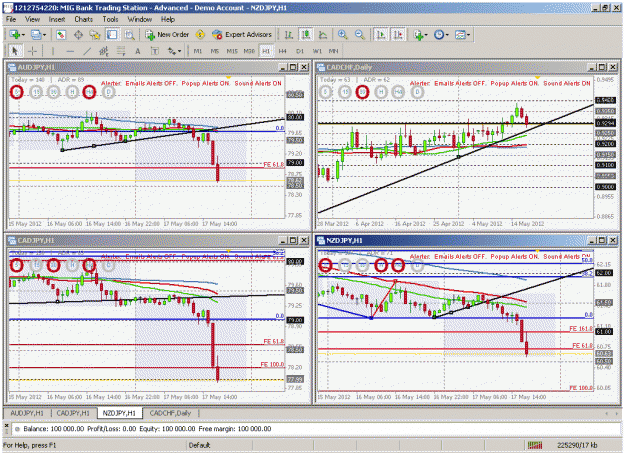The height and width of the screenshot is (453, 625).
Task: Click the connection status bars icon
Action: coord(535,445)
